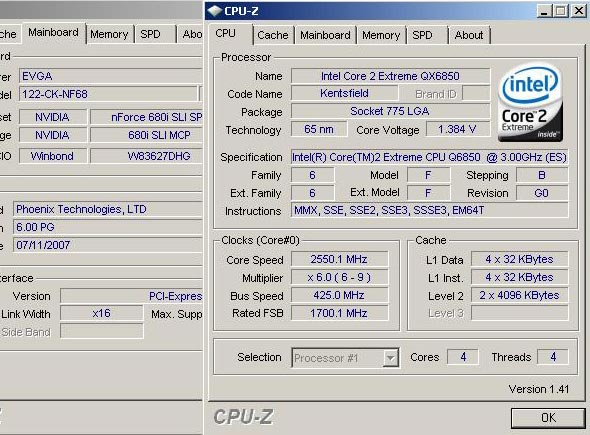The height and width of the screenshot is (435, 590).
Task: Click the empty Level 3 cache field
Action: click(519, 313)
